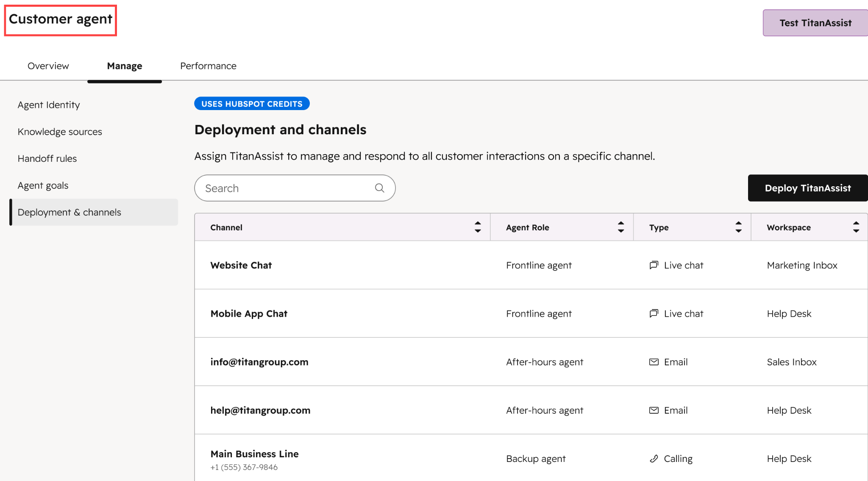Click the Calling phone icon in Main Business Line row

pyautogui.click(x=654, y=459)
